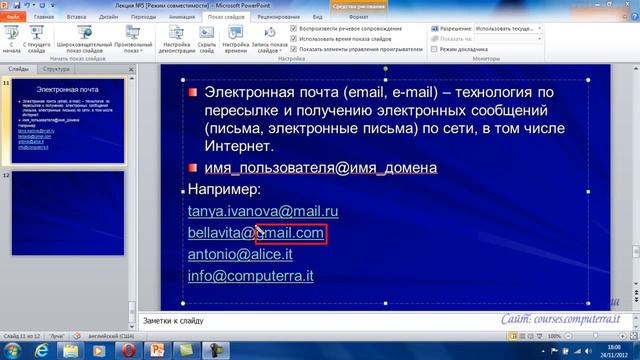Switch to Transitions (Переходы) ribbon tab
Viewport: 640px width, 360px height.
[143, 17]
